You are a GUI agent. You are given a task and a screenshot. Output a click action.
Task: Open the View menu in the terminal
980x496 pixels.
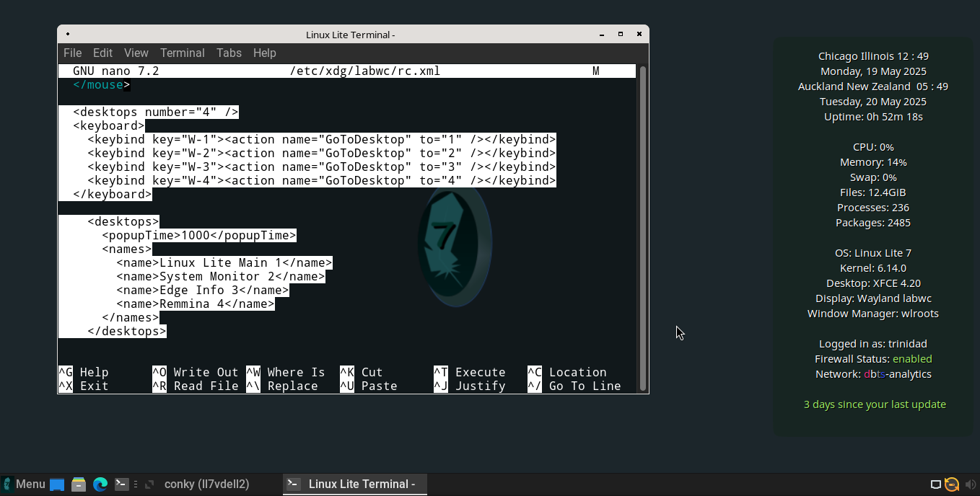(x=136, y=53)
